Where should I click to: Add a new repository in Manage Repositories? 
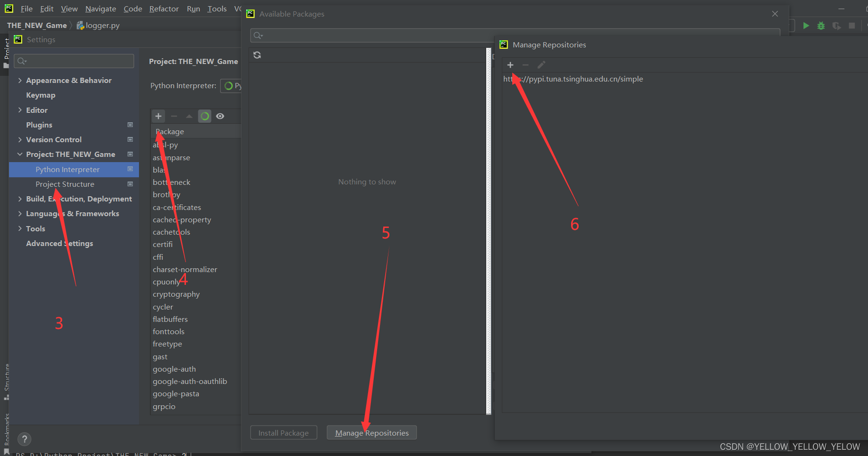pos(510,65)
